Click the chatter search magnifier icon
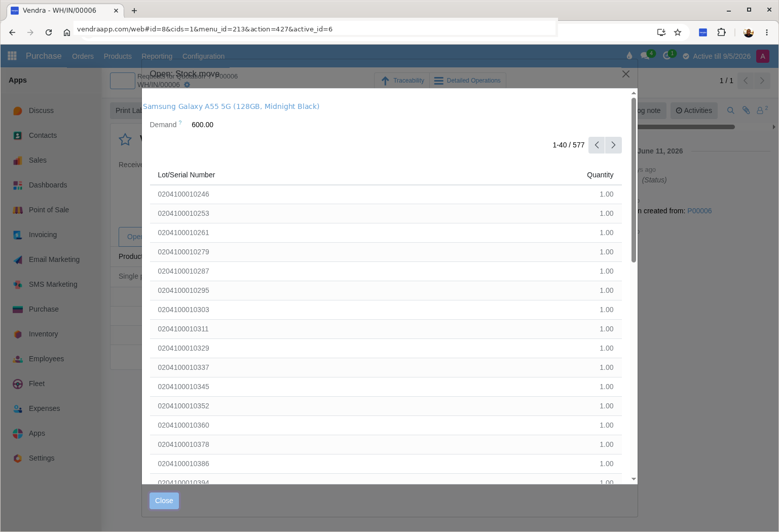 pos(731,110)
